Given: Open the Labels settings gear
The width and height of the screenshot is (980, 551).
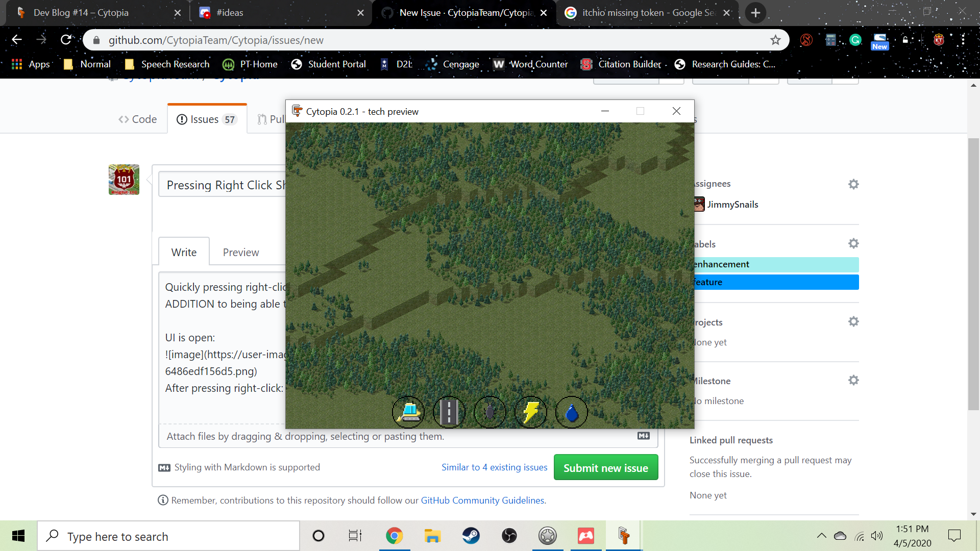Looking at the screenshot, I should point(854,243).
